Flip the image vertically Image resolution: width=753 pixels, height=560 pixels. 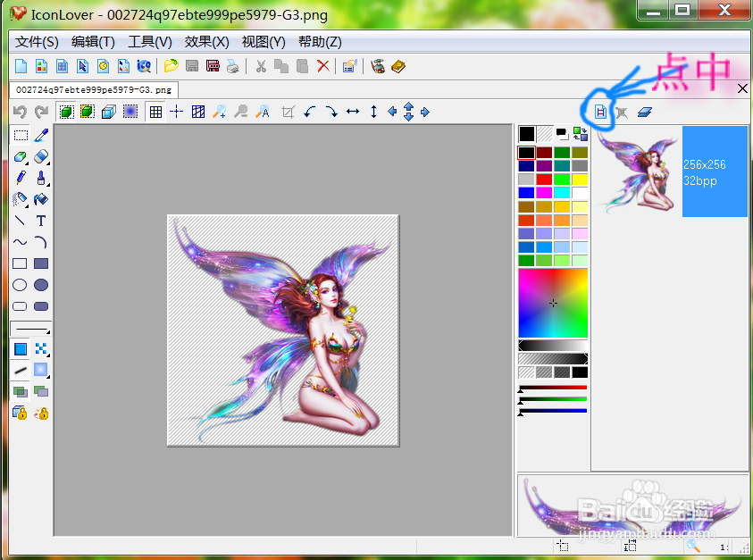(373, 112)
